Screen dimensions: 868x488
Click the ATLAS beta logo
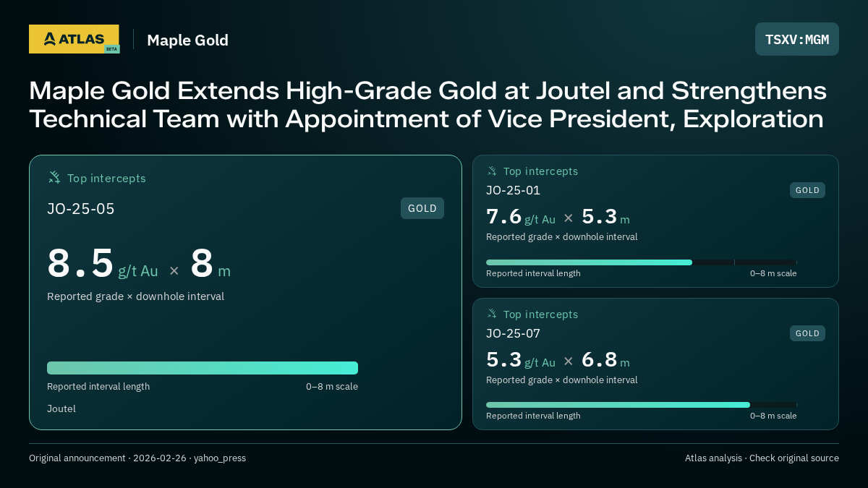tap(74, 39)
